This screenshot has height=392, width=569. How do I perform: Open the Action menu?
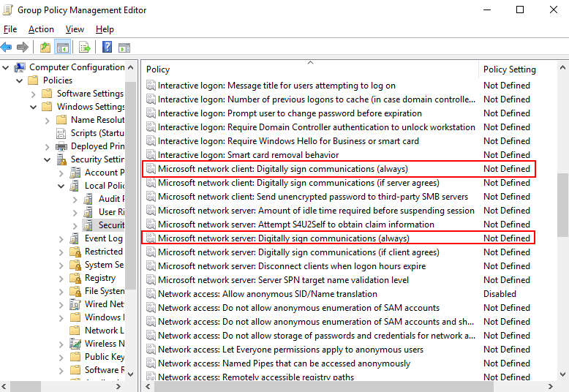click(x=41, y=29)
